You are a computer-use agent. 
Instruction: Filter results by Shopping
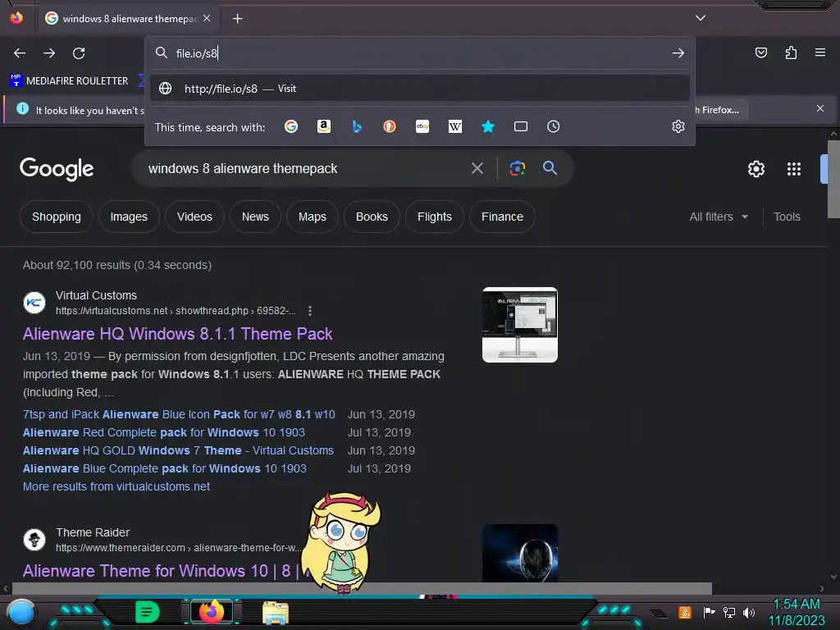click(57, 217)
